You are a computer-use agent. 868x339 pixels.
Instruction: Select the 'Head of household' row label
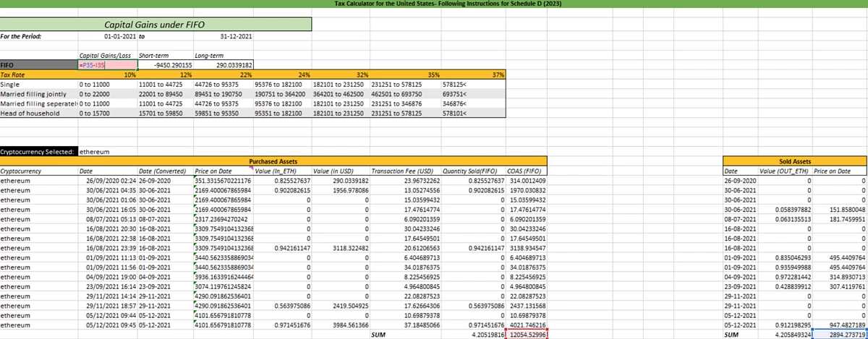[x=39, y=113]
